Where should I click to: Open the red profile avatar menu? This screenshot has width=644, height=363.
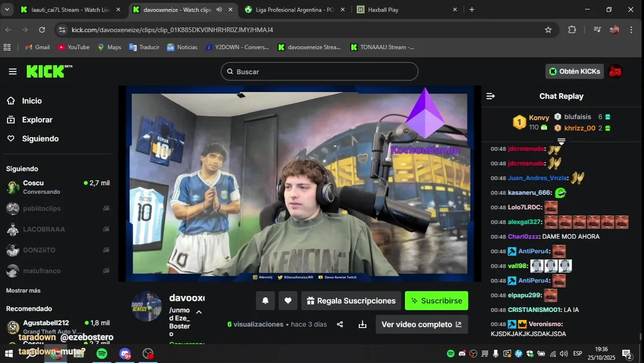(615, 72)
